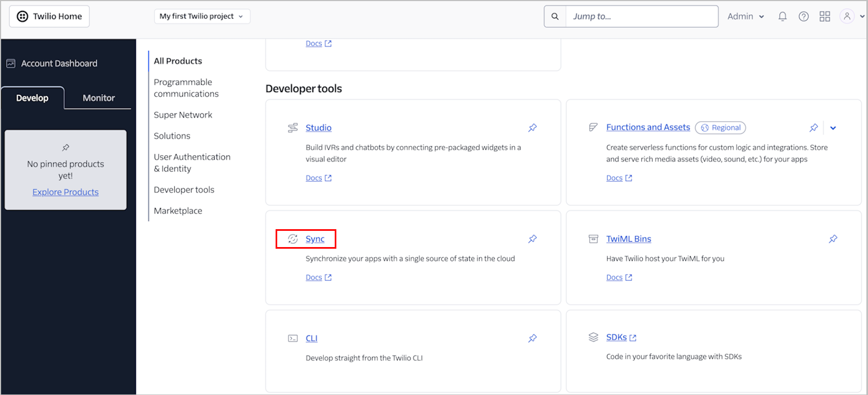Click the Twilio Home button
This screenshot has width=868, height=395.
click(x=49, y=16)
